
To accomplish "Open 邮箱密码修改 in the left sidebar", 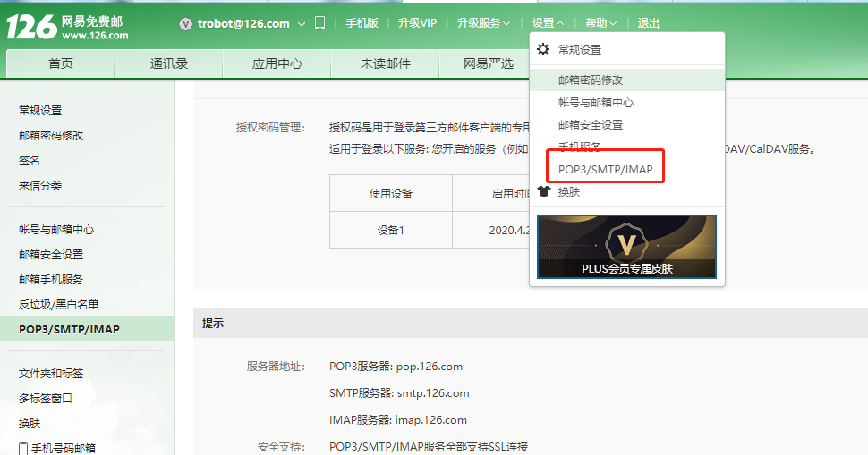I will (x=51, y=136).
